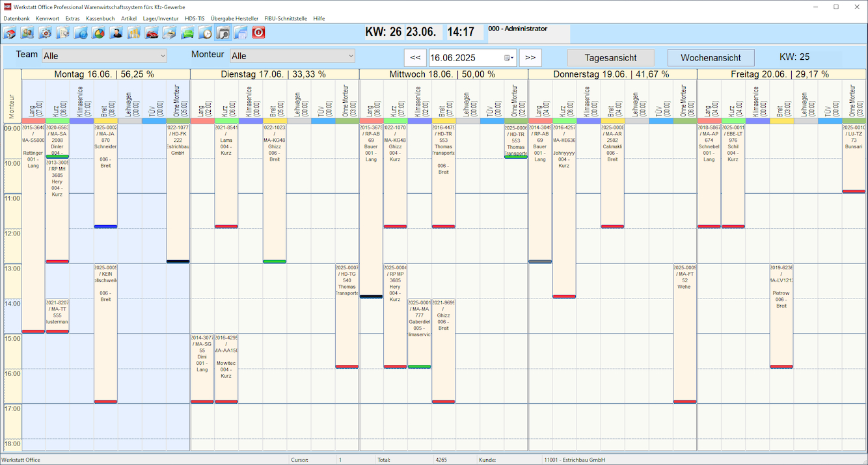868x465 pixels.
Task: Click the green car toolbar icon
Action: [x=187, y=33]
